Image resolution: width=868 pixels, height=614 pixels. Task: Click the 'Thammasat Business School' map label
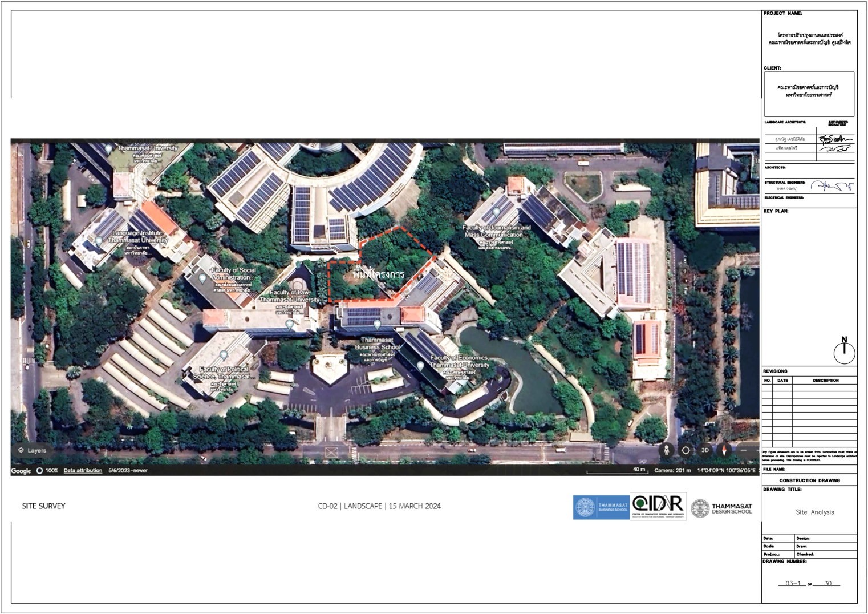tap(378, 344)
